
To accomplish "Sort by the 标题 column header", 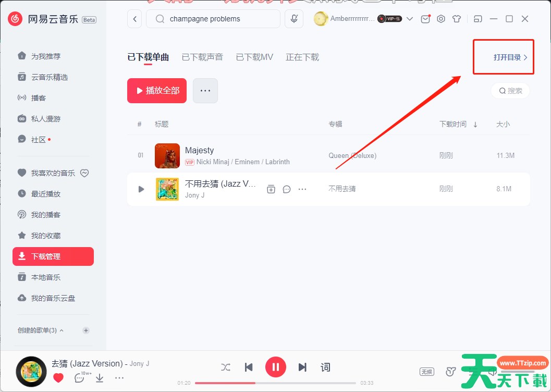I will (x=162, y=125).
